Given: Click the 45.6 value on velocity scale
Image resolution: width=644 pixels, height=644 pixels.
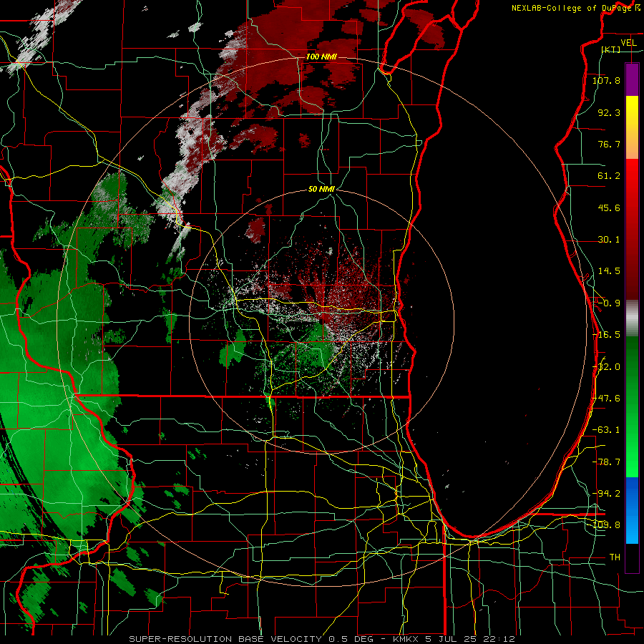Looking at the screenshot, I should pyautogui.click(x=609, y=208).
